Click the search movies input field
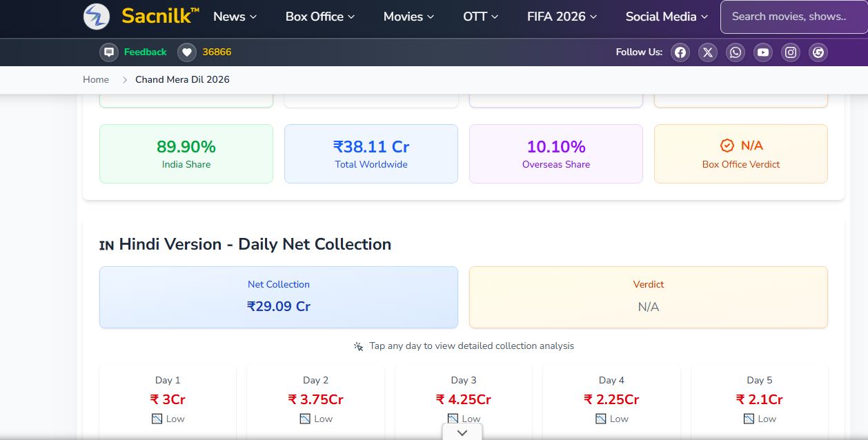 pos(794,17)
